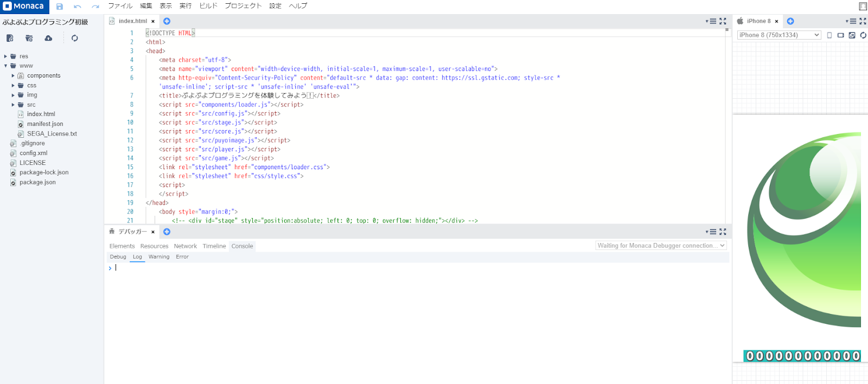Open the ビルド menu
This screenshot has width=868, height=384.
pyautogui.click(x=208, y=6)
